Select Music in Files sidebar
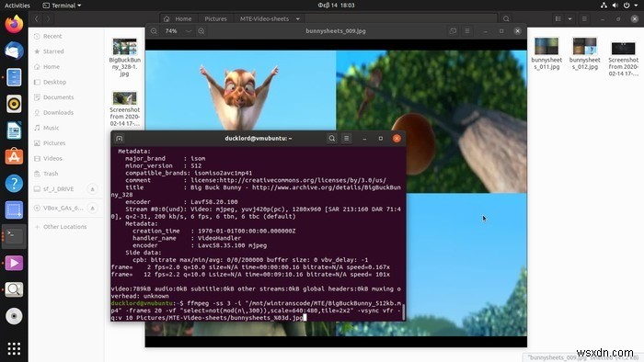Image resolution: width=644 pixels, height=362 pixels. pyautogui.click(x=65, y=128)
